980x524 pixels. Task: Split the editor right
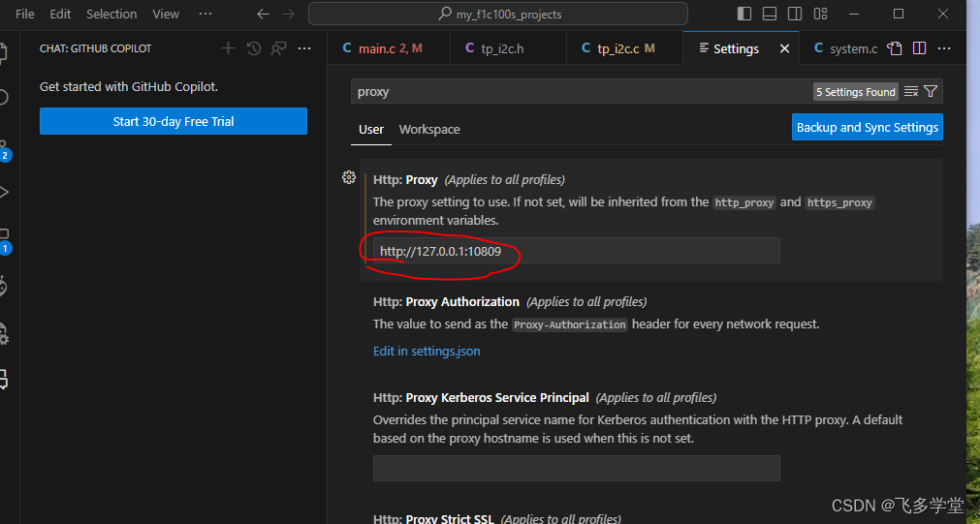pos(919,48)
